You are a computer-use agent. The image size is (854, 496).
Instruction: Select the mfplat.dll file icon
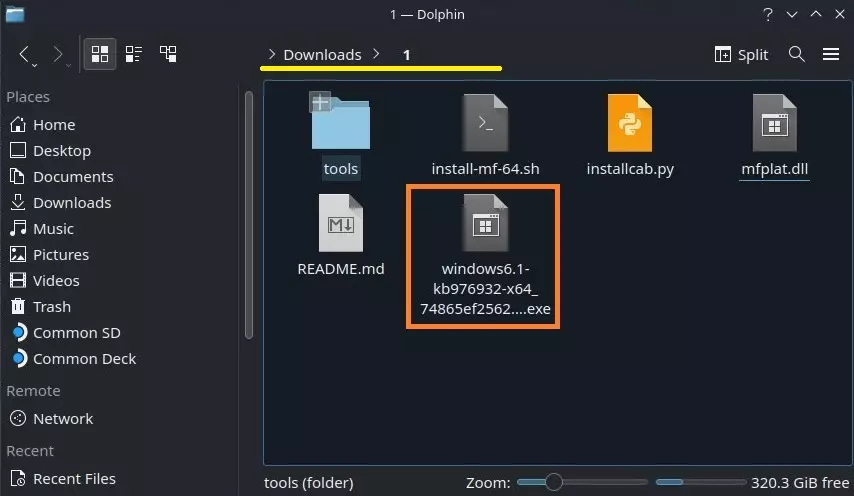774,123
